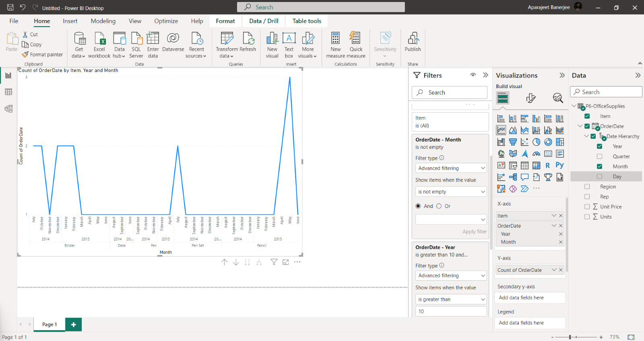Collapse the Filters pane with chevrons
Viewport: 644px width, 341px height.
485,75
